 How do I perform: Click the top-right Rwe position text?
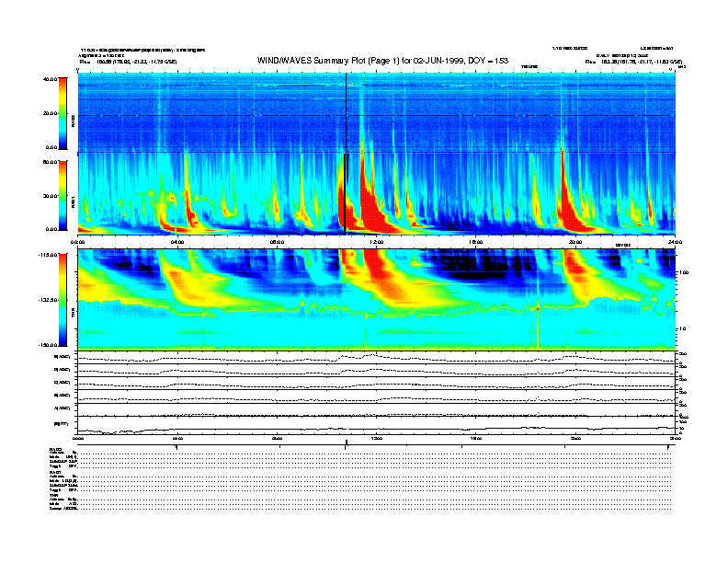633,62
